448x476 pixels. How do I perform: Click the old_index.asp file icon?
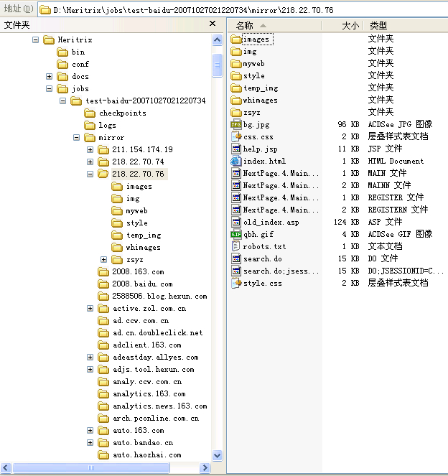pos(236,222)
